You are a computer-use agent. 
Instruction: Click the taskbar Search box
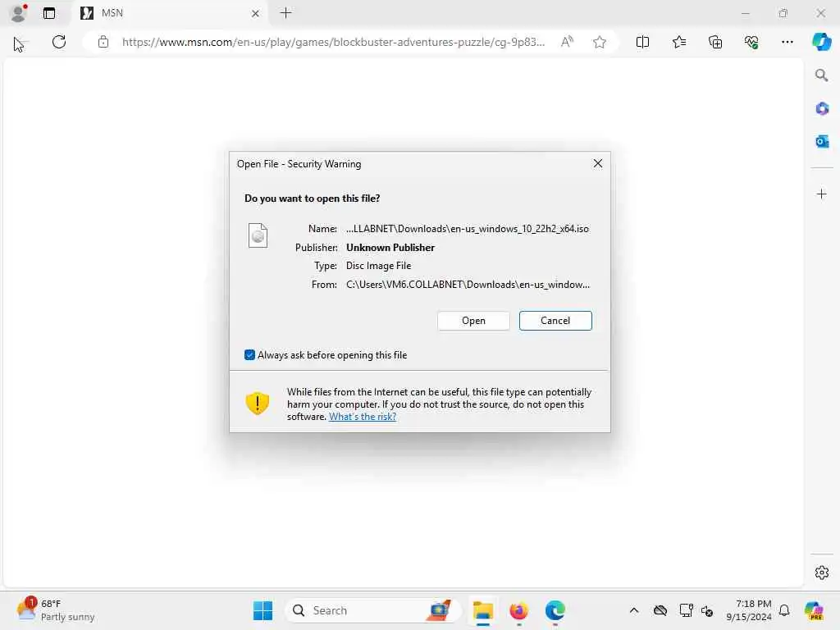click(x=373, y=610)
